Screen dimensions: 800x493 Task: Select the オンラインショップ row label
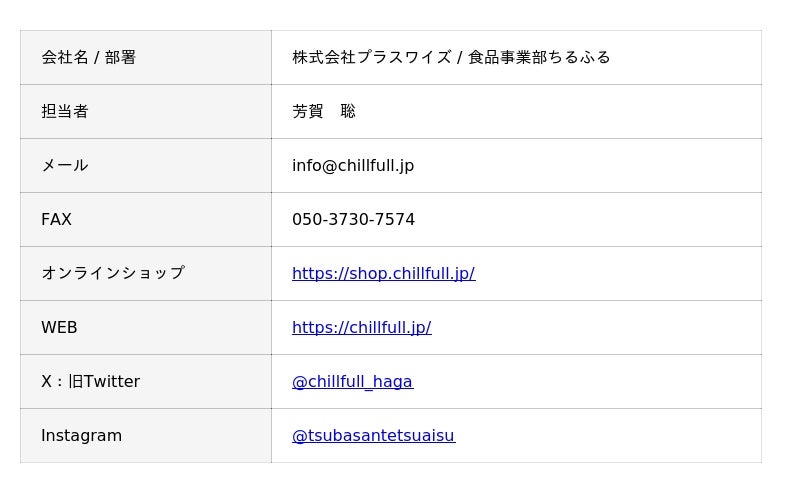pos(113,273)
